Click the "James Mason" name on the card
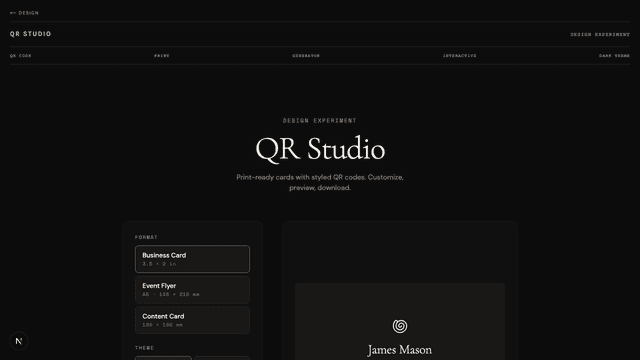This screenshot has width=640, height=360. [x=400, y=350]
